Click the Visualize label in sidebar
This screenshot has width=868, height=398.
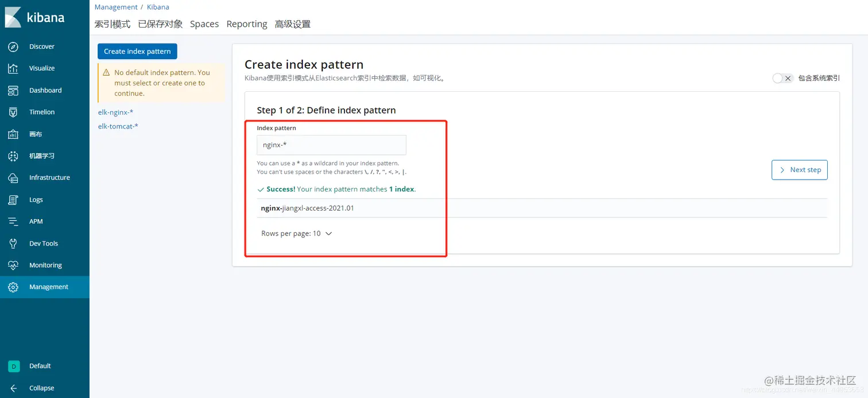coord(42,68)
